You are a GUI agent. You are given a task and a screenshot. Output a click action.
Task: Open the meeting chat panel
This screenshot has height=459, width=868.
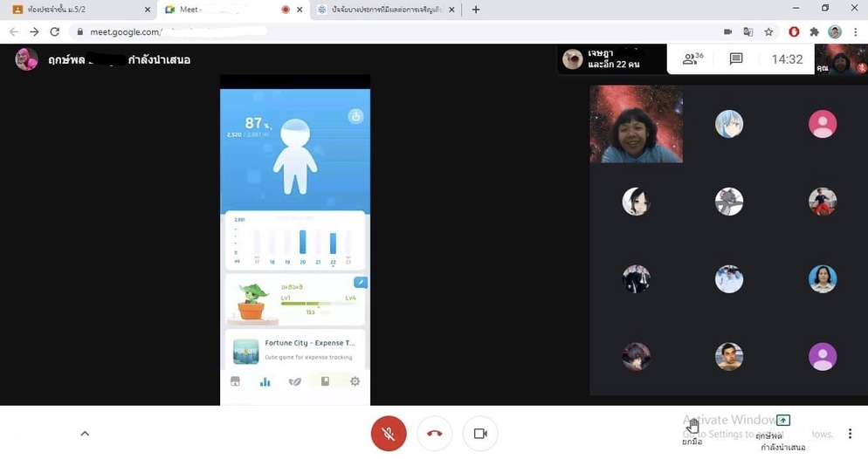pos(736,59)
